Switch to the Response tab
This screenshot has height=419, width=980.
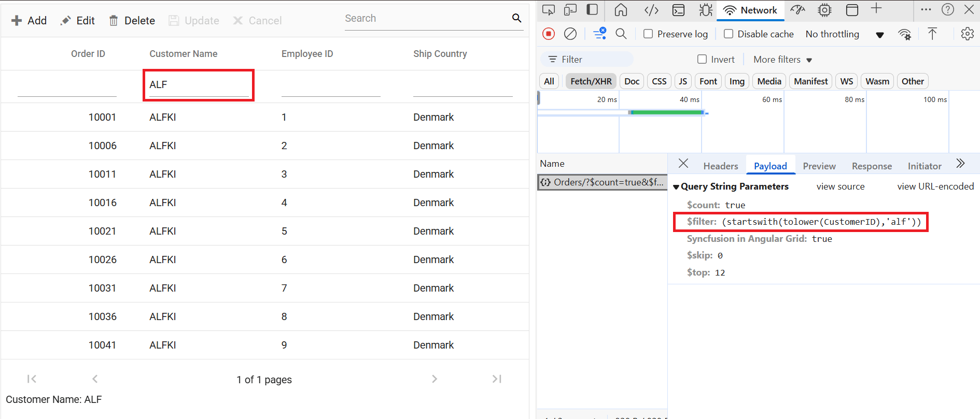pyautogui.click(x=872, y=166)
